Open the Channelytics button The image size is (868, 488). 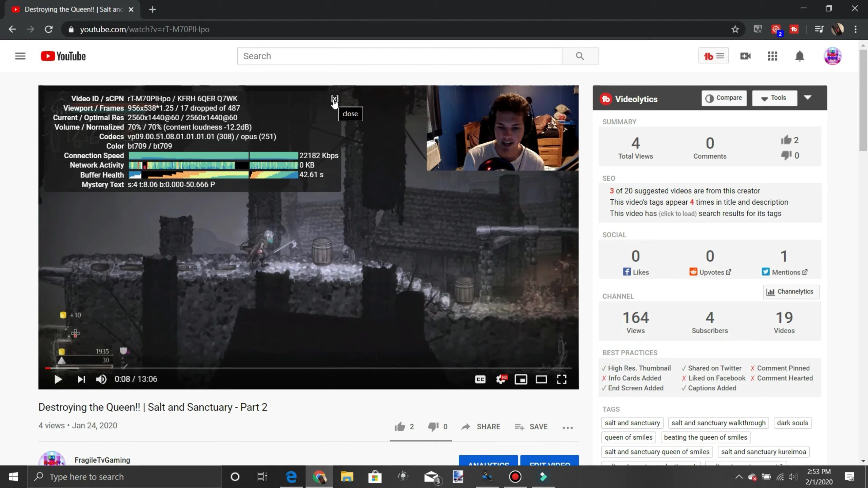click(x=791, y=292)
